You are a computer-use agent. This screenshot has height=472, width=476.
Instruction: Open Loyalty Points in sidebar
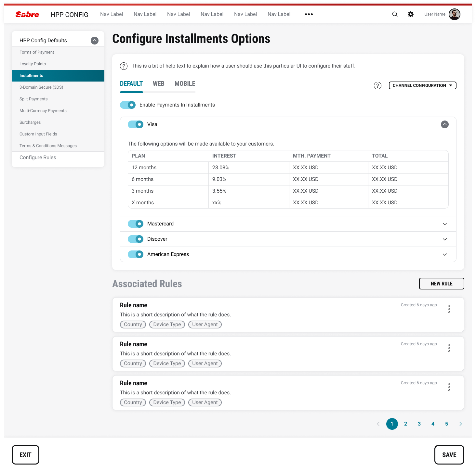coord(58,64)
